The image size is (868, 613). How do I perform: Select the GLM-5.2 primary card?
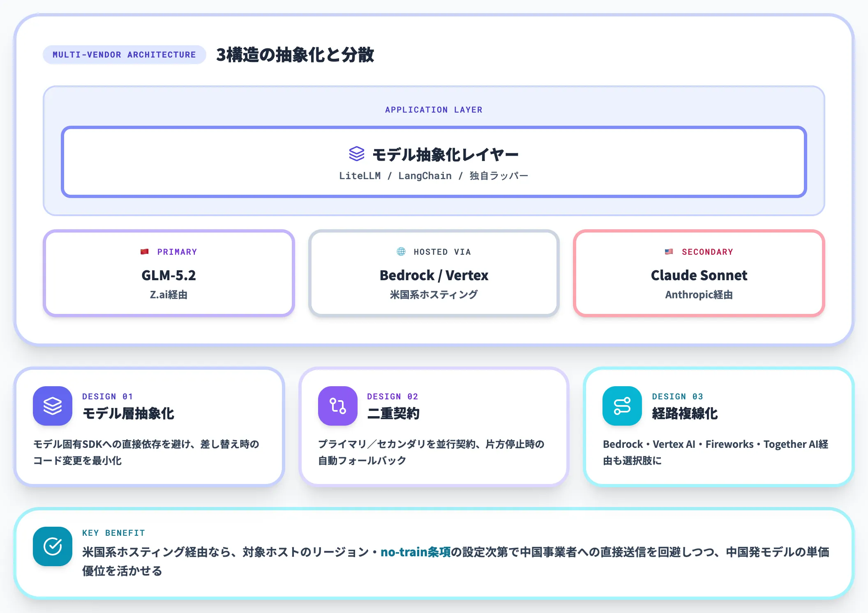(x=169, y=273)
